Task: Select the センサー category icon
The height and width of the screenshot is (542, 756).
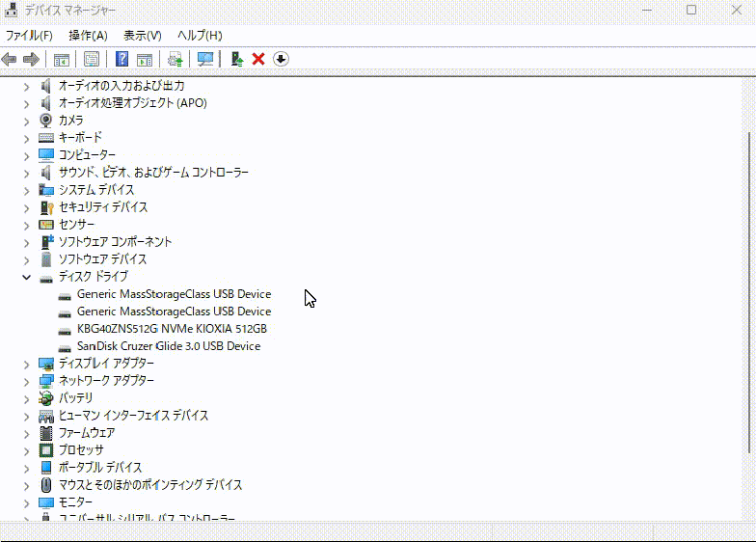Action: tap(46, 225)
